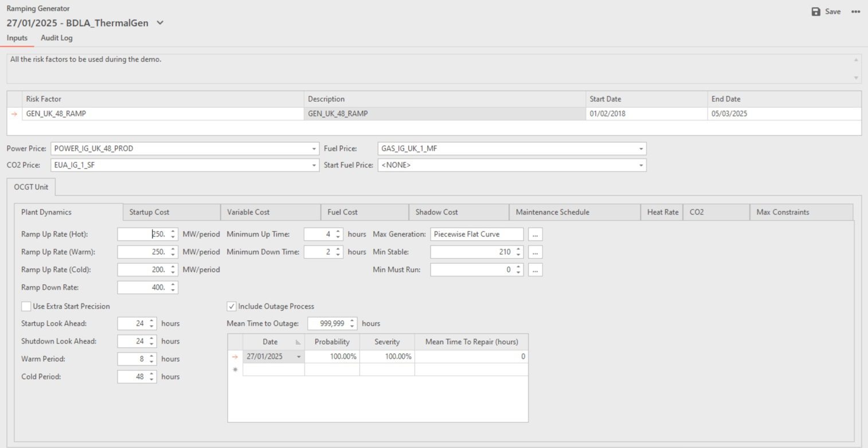
Task: Open the Heat Rate tab
Action: coord(662,212)
